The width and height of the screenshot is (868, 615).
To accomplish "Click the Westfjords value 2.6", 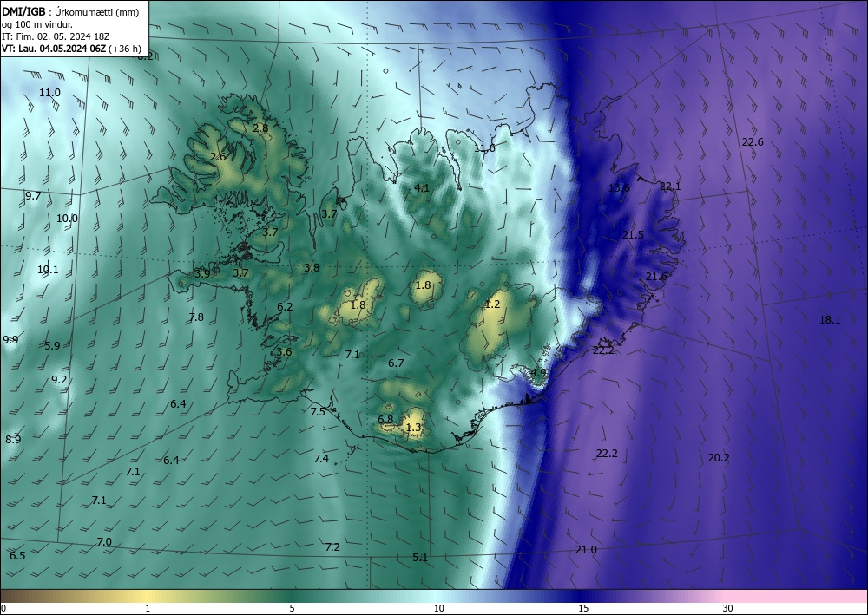I will (218, 156).
